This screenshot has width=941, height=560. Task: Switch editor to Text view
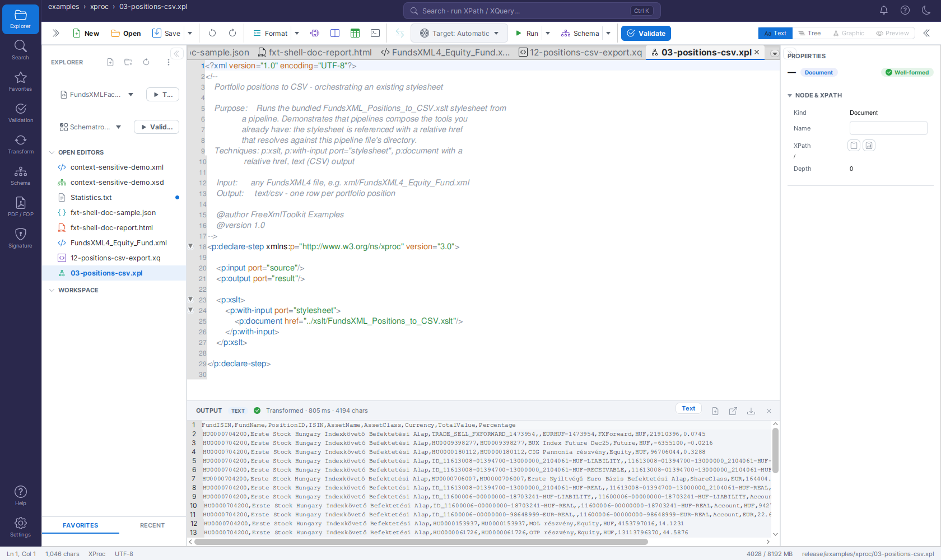775,33
